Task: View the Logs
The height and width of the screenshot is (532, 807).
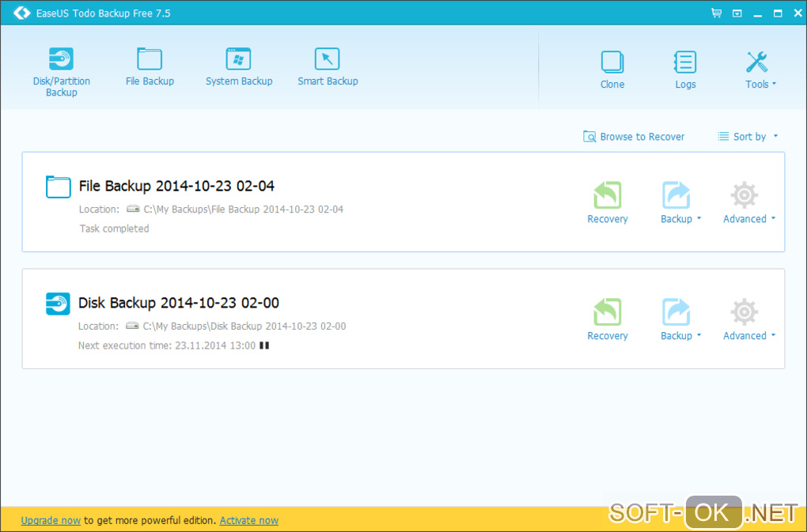Action: [685, 70]
